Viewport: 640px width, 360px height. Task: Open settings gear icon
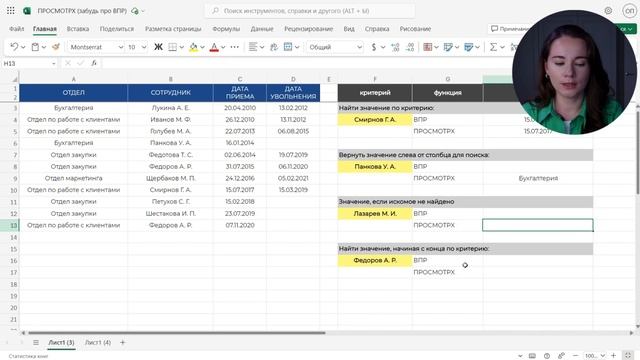click(x=608, y=11)
